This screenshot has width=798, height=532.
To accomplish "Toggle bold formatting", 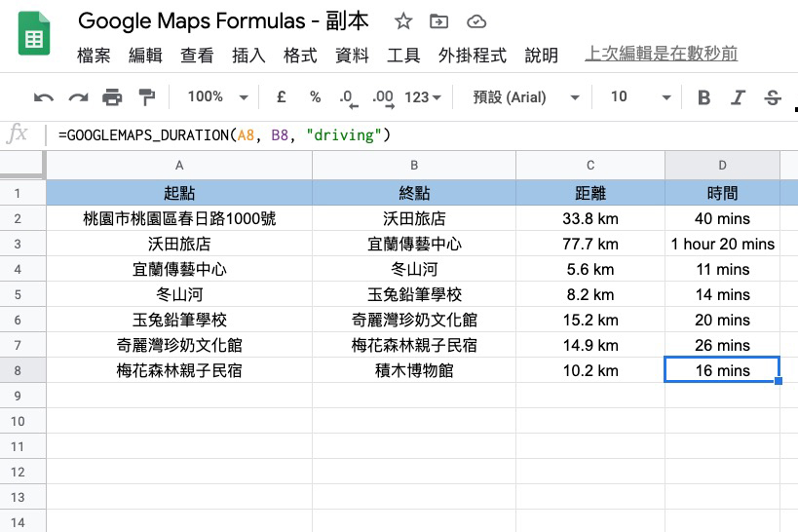I will click(703, 97).
